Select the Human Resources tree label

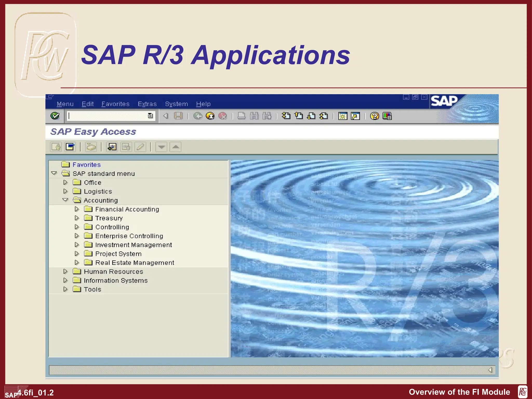tap(114, 271)
